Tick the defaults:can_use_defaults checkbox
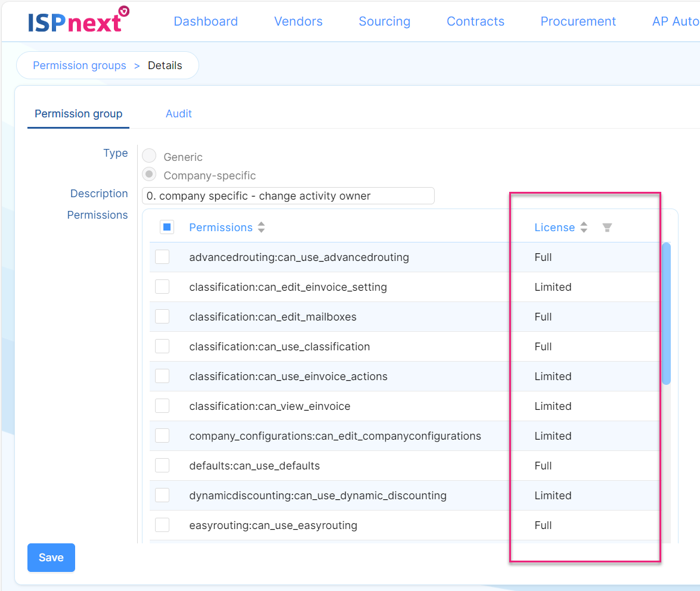 [x=162, y=465]
